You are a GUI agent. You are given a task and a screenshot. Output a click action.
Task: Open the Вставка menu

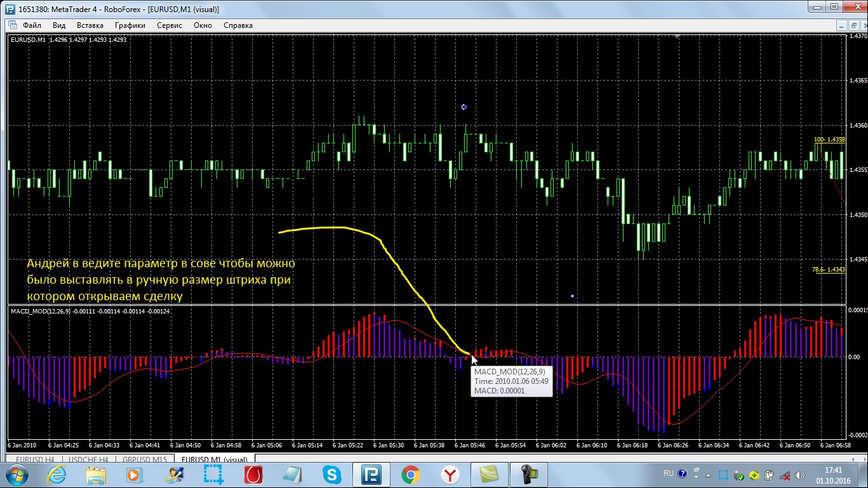coord(90,25)
